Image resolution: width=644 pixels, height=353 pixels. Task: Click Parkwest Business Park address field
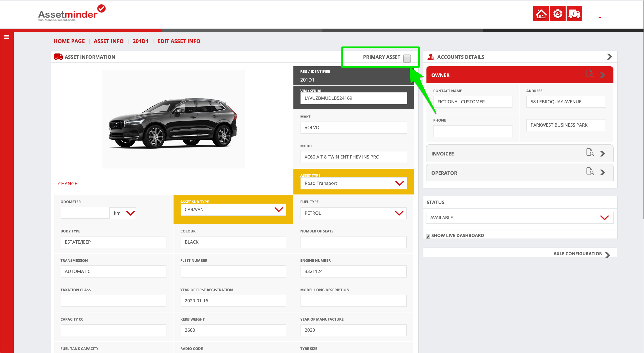(x=566, y=125)
